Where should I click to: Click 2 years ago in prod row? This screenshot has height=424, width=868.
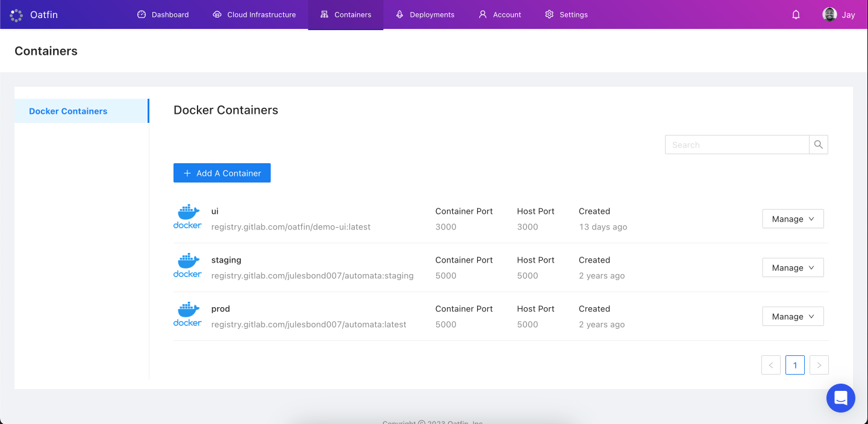click(x=602, y=325)
